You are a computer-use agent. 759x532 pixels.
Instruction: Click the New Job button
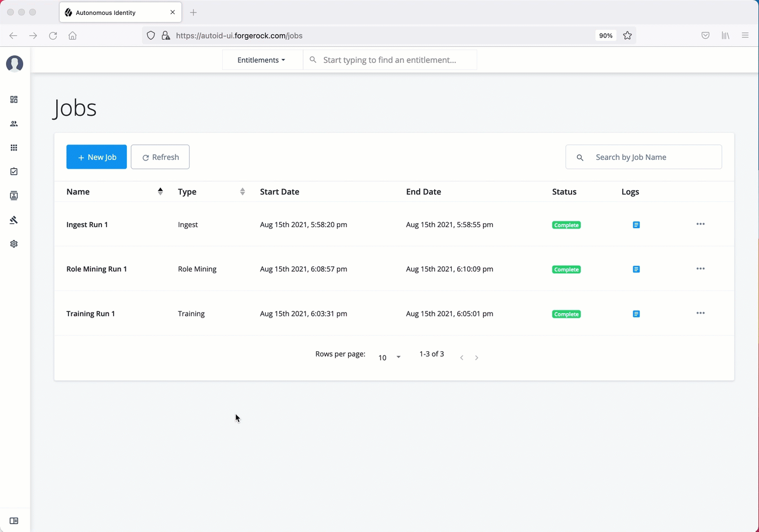point(97,157)
